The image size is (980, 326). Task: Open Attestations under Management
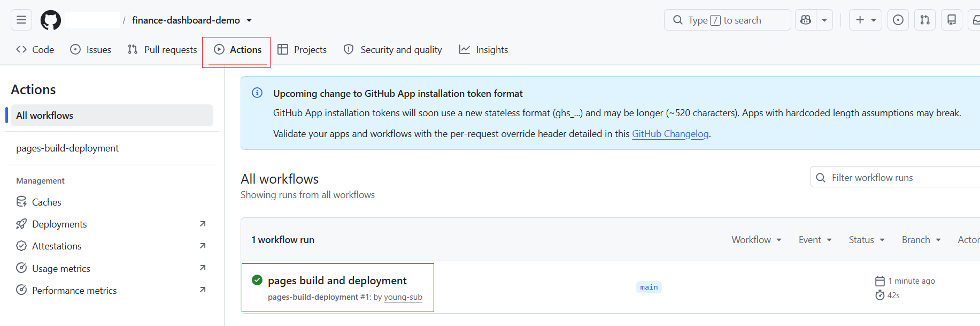pyautogui.click(x=112, y=246)
